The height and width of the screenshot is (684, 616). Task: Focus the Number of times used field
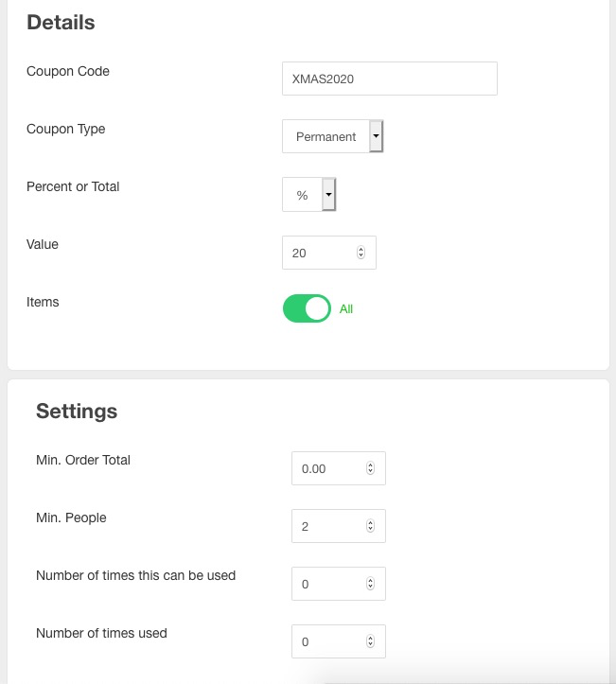click(x=329, y=641)
